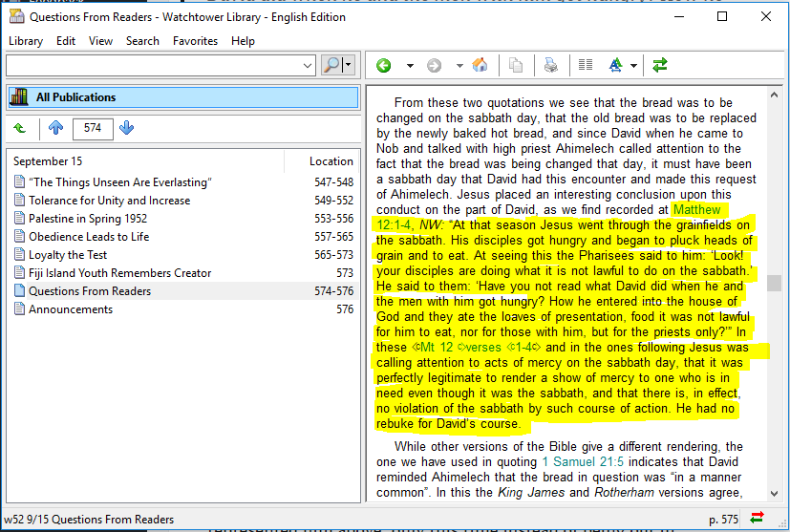Go to next page with down arrow
Screen dimensions: 790x532
pyautogui.click(x=127, y=128)
